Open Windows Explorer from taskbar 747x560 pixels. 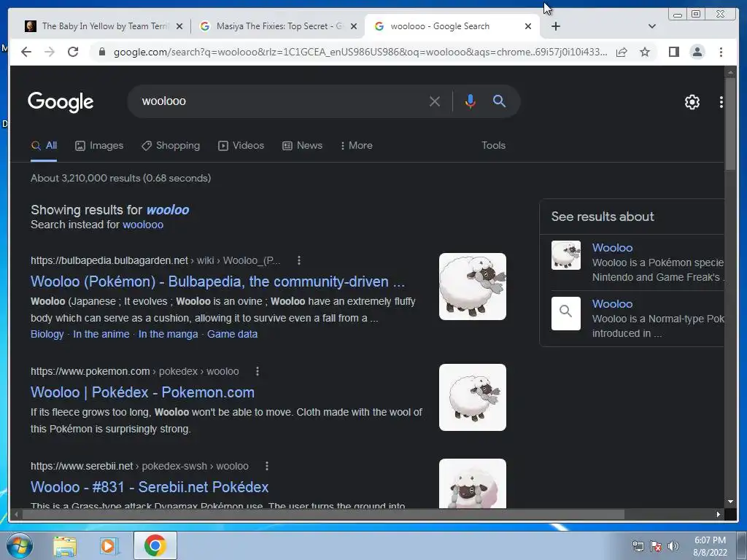click(65, 545)
